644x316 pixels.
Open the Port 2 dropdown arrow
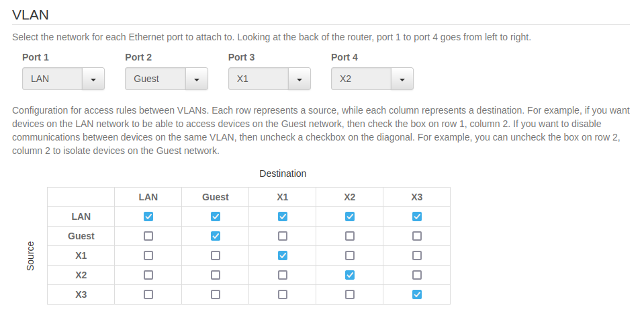(197, 79)
